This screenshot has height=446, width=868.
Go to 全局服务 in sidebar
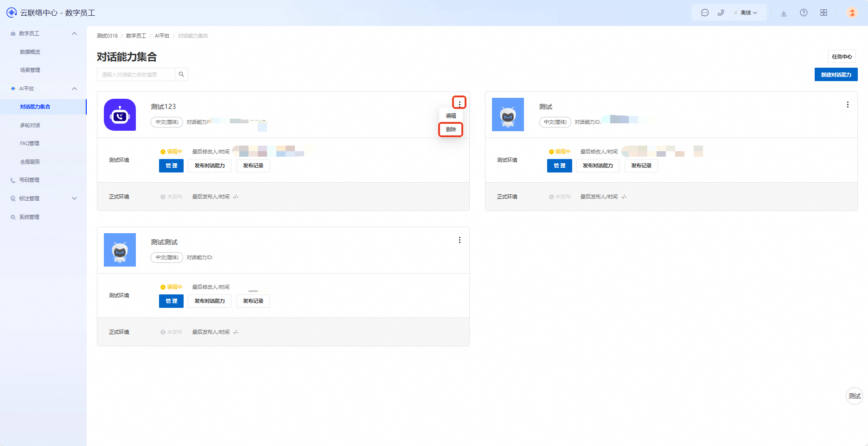coord(30,162)
